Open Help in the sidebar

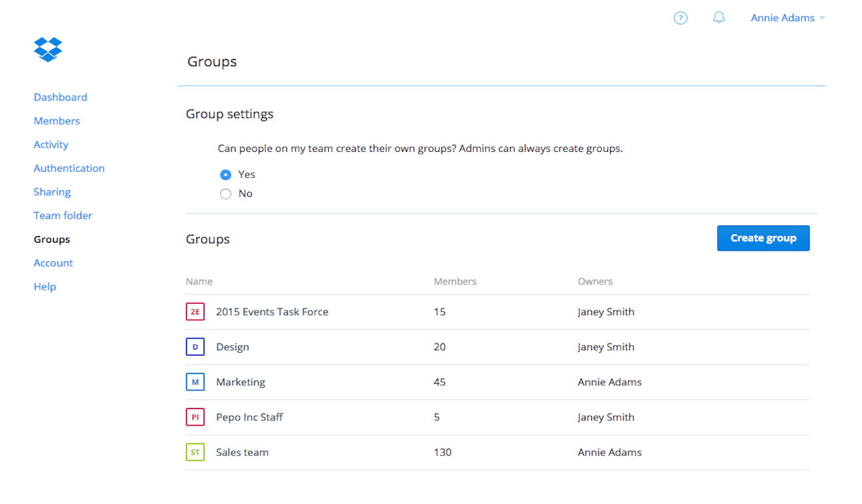tap(45, 286)
